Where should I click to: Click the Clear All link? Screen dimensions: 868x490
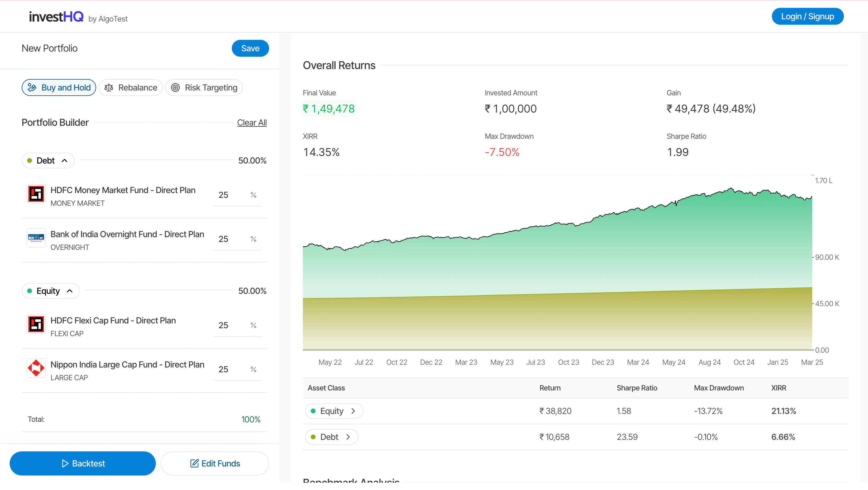(x=252, y=123)
